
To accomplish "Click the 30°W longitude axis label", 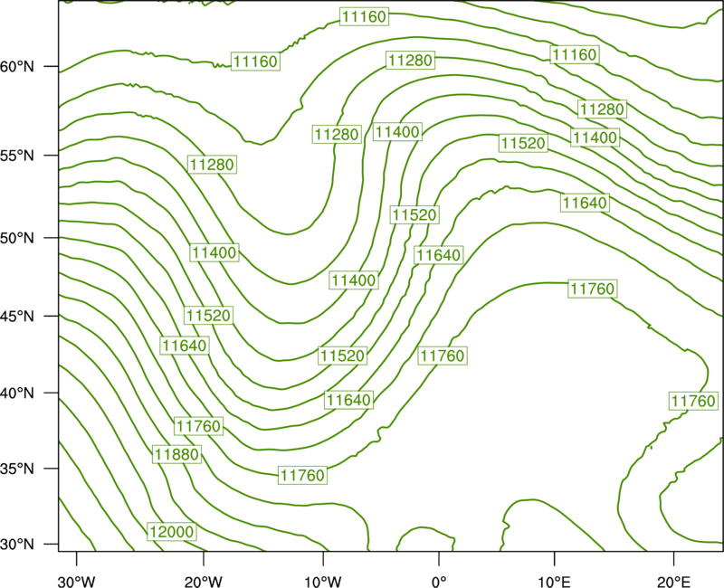I will coord(76,582).
